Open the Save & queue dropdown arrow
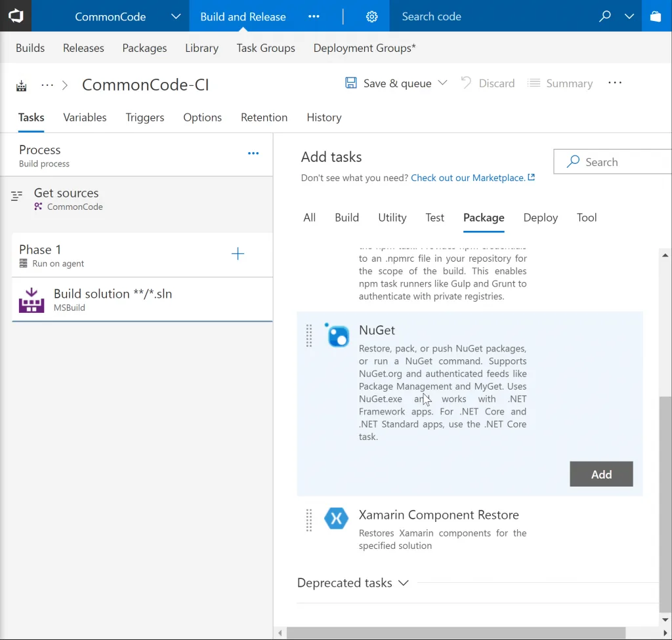The image size is (672, 640). pos(443,83)
